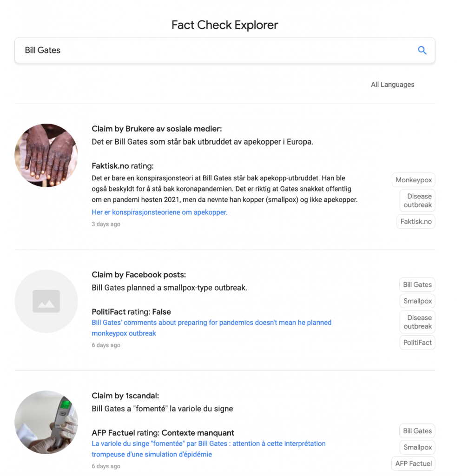
Task: Open the thermometer thumbnail for AFP claim
Action: click(46, 422)
